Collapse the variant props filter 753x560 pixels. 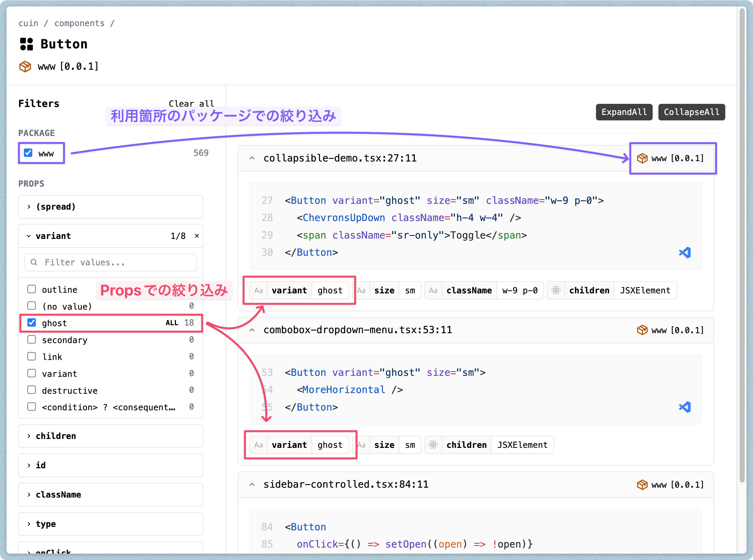[x=29, y=236]
